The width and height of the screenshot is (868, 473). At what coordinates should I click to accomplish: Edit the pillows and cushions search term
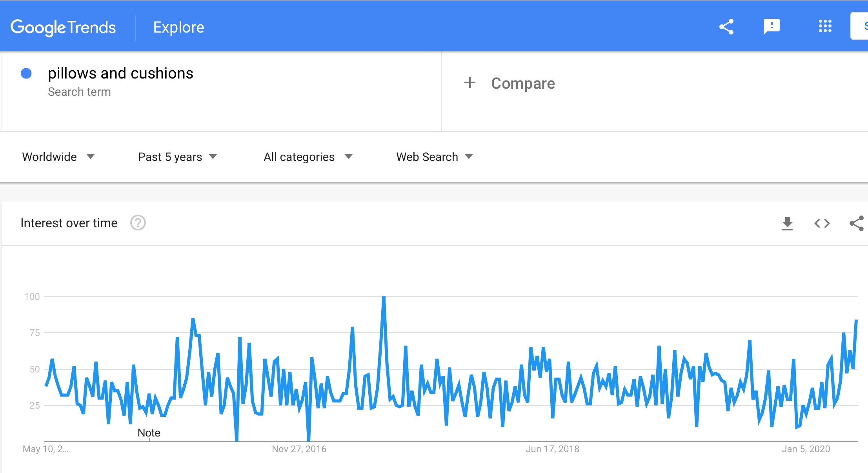coord(120,73)
